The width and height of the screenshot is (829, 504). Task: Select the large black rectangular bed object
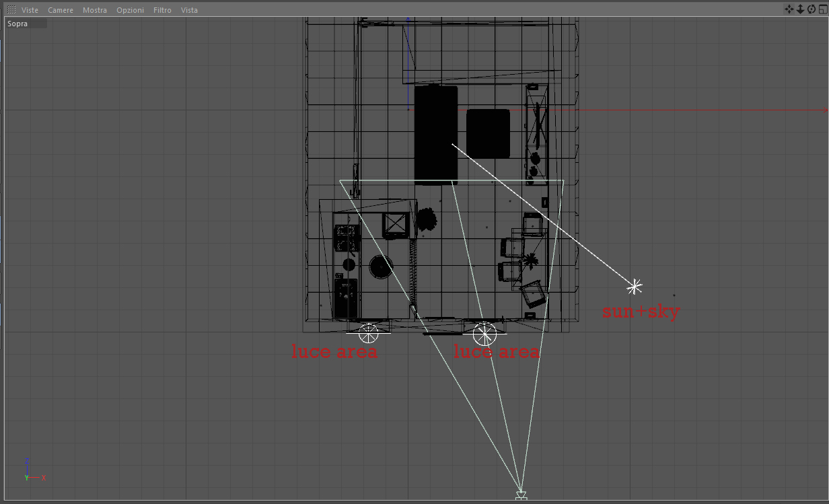point(436,135)
